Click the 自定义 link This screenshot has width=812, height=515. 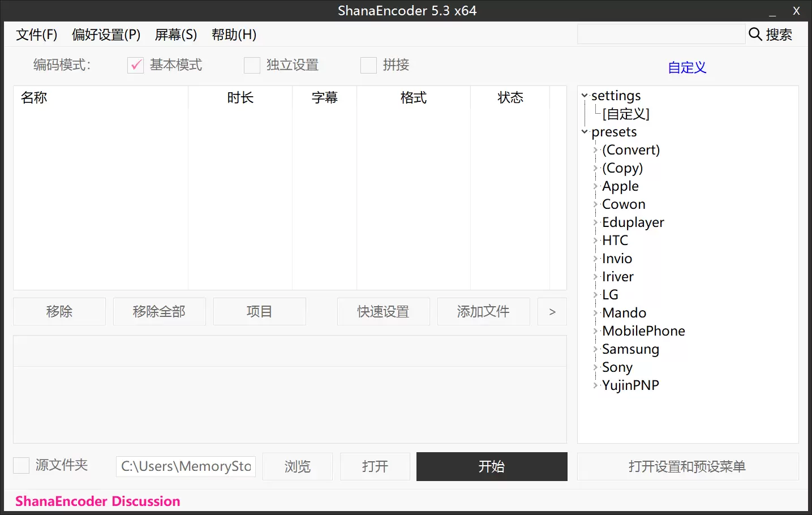coord(687,67)
